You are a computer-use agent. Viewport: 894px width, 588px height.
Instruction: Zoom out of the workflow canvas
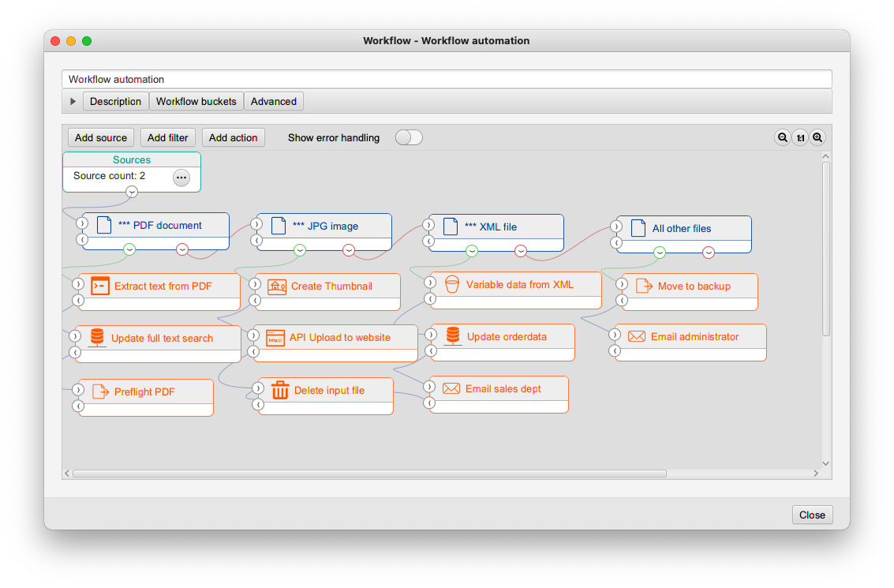point(783,137)
